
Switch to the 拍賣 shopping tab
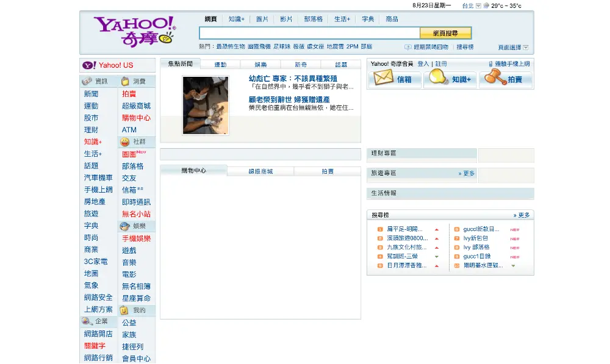point(328,171)
